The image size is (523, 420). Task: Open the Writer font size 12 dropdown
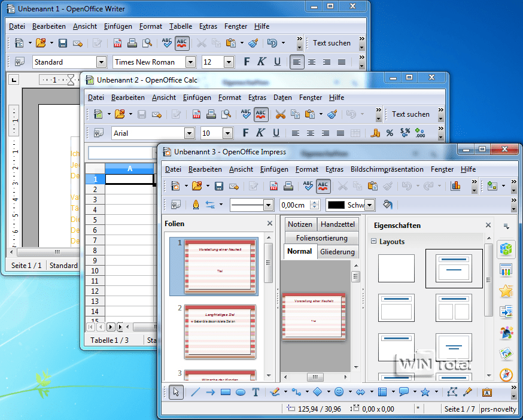point(229,62)
